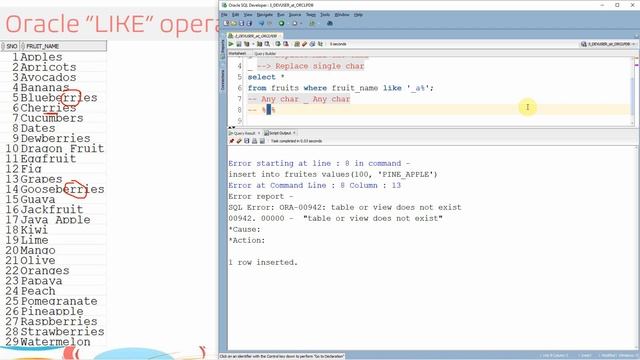Open the Tools menu
The width and height of the screenshot is (640, 360).
pos(325,15)
